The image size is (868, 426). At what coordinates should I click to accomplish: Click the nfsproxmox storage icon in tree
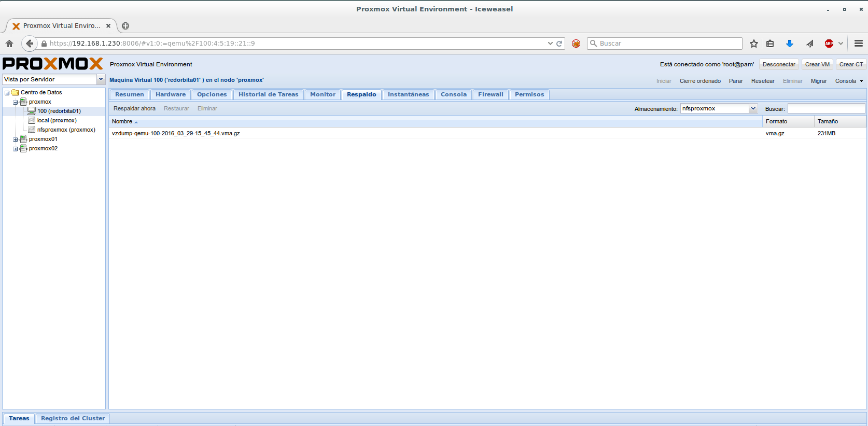32,130
